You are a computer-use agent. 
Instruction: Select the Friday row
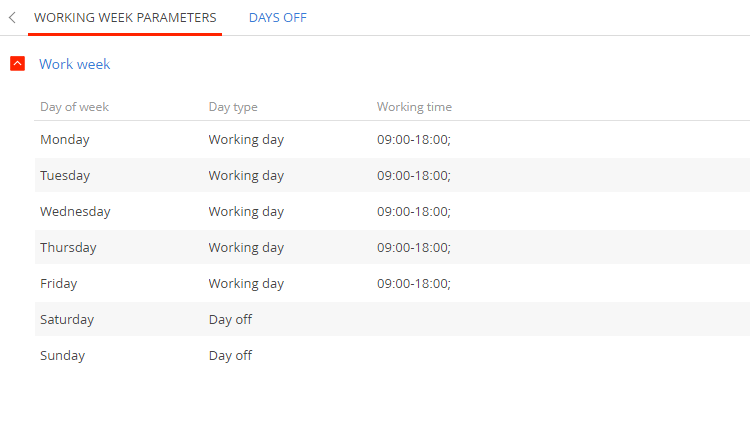[392, 283]
